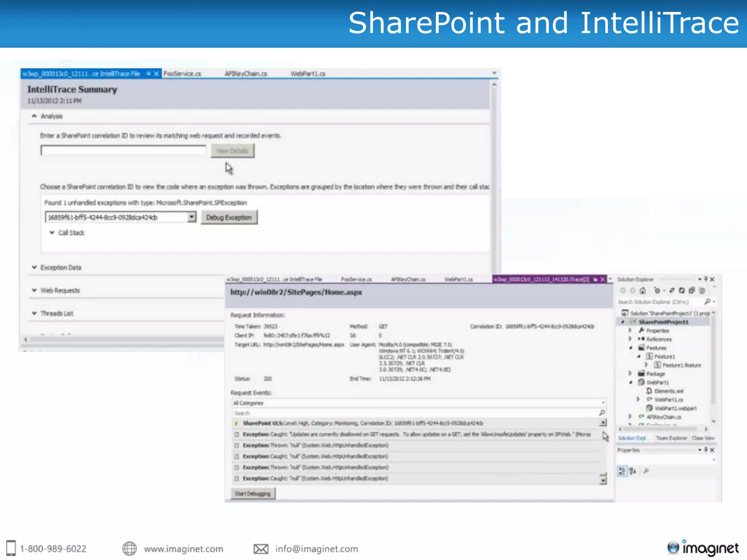
Task: Click the phone icon in footer
Action: point(11,548)
